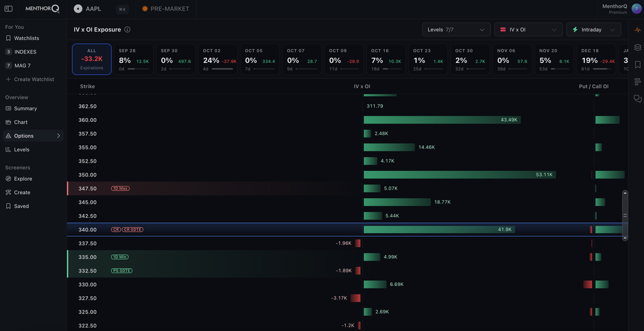Click the Put / Call OI column header
The image size is (644, 331).
594,87
